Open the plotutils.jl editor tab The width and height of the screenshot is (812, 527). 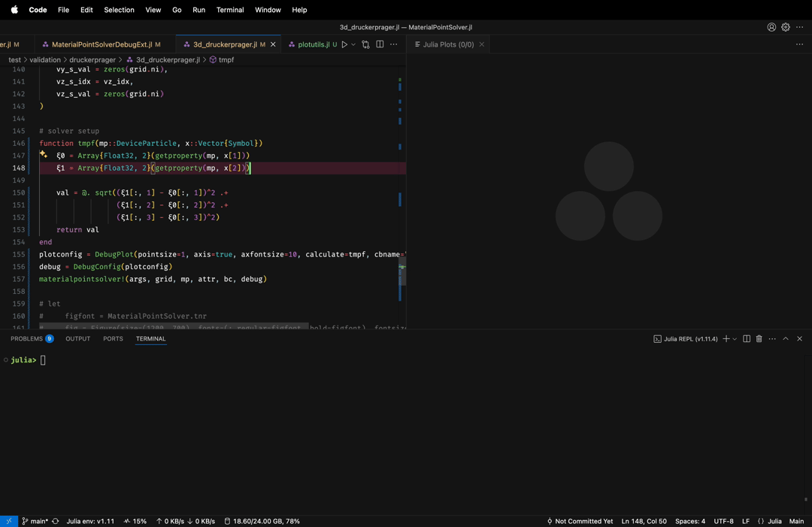pos(314,44)
